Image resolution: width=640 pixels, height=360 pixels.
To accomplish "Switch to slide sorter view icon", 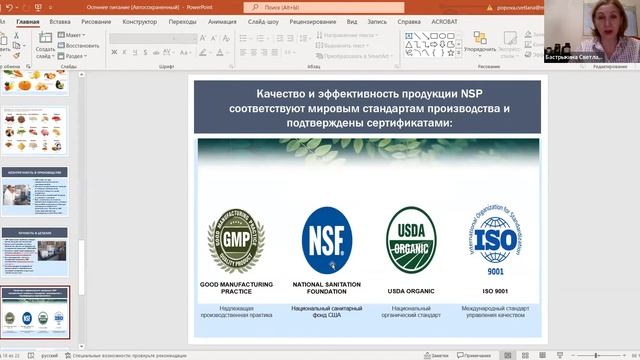I will coord(525,356).
